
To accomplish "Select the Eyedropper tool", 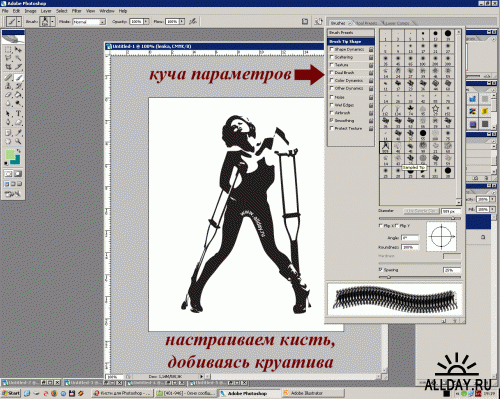I will (x=18, y=133).
